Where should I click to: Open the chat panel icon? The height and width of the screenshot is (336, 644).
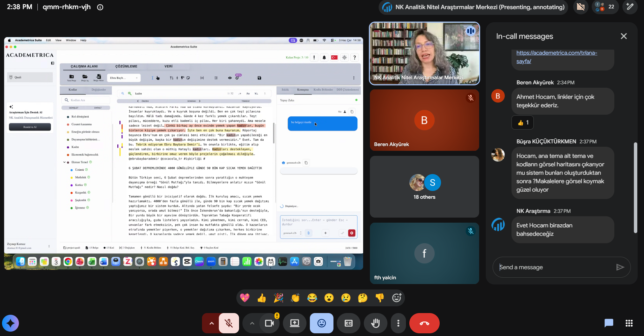[x=609, y=323]
